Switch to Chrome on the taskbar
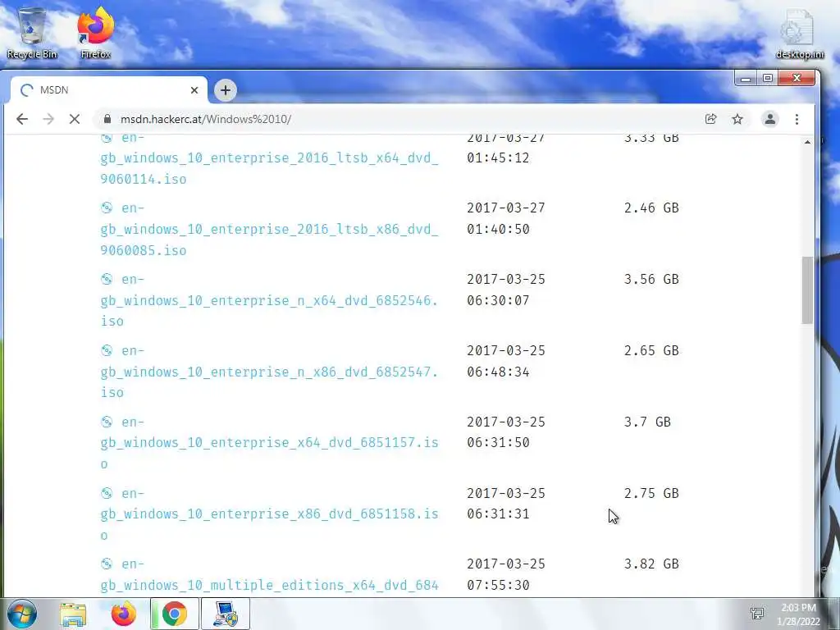The image size is (840, 630). coord(175,614)
